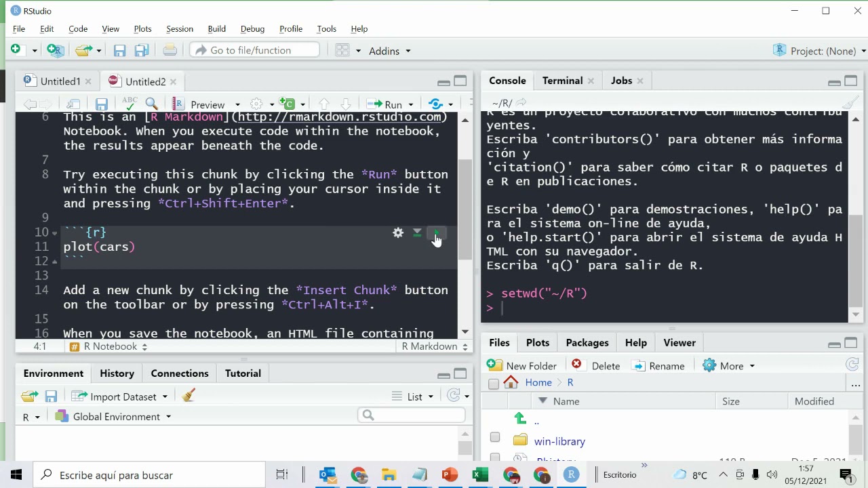868x488 pixels.
Task: Click Home in the Files breadcrumb
Action: [x=538, y=382]
